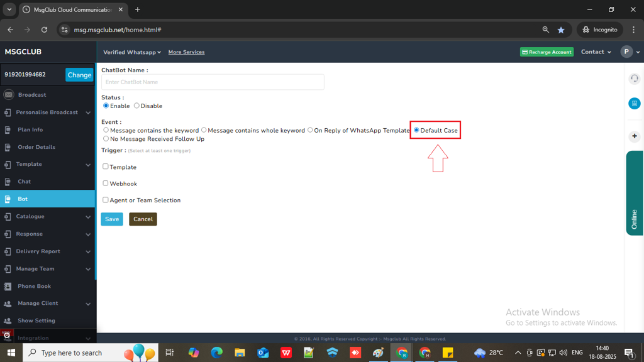
Task: Open the Windows Start menu
Action: click(x=11, y=353)
